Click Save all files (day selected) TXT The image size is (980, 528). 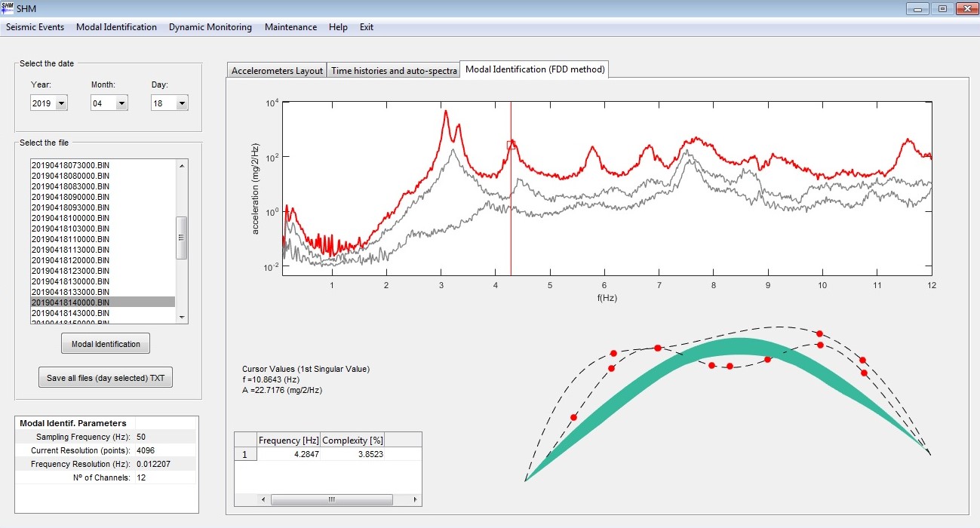pos(106,378)
